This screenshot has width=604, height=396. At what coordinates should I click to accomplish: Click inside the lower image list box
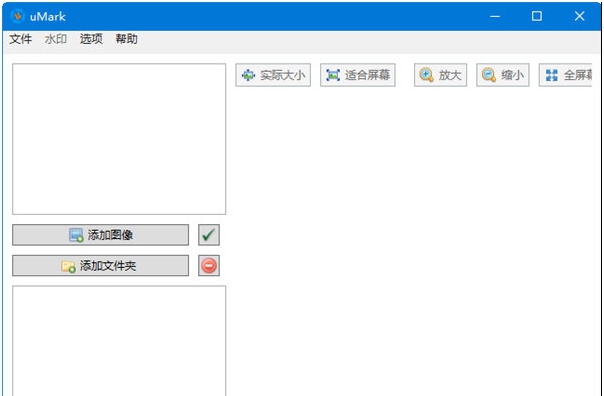(x=119, y=341)
